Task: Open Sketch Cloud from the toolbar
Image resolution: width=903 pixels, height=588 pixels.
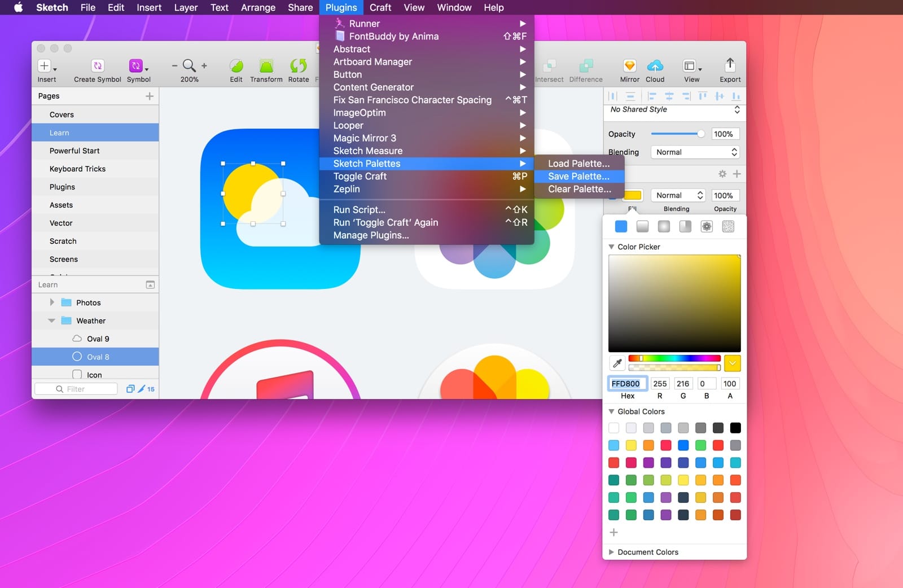Action: 655,66
